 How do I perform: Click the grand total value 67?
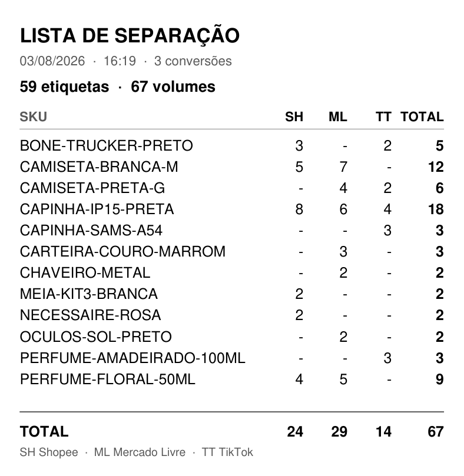pos(436,432)
